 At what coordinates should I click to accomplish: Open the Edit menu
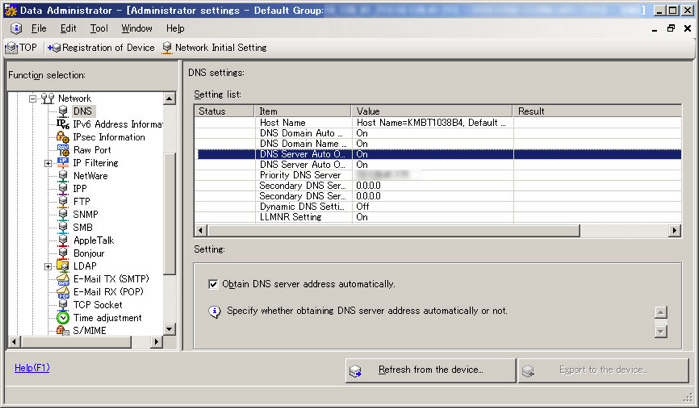coord(68,29)
